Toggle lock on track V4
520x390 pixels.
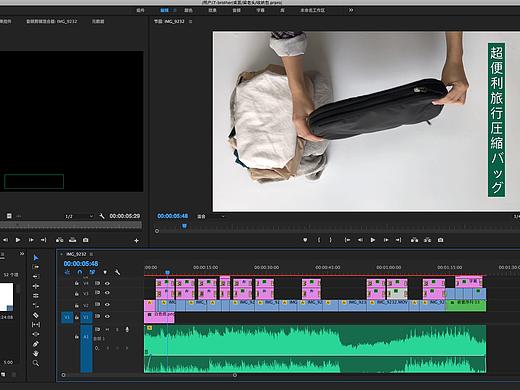[77, 283]
